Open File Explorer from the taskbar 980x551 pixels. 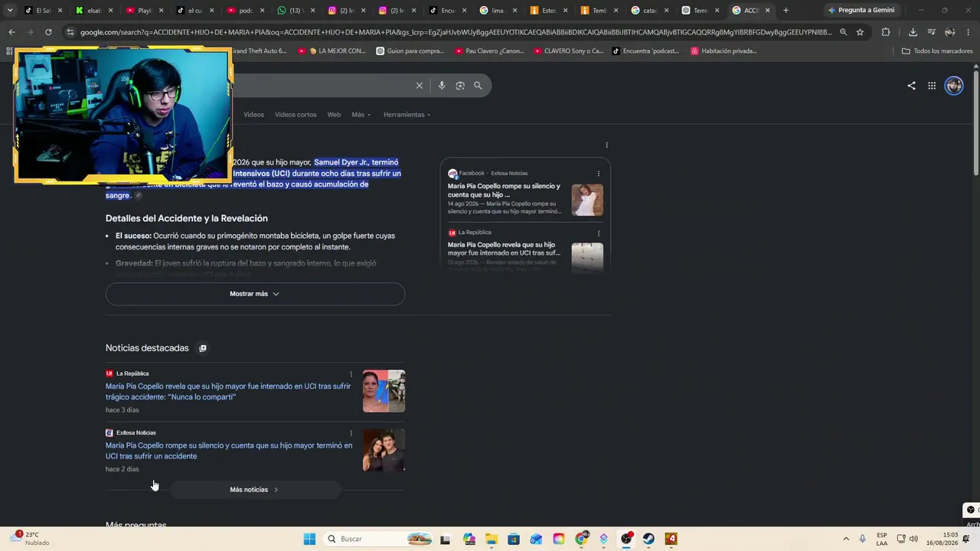(x=491, y=539)
